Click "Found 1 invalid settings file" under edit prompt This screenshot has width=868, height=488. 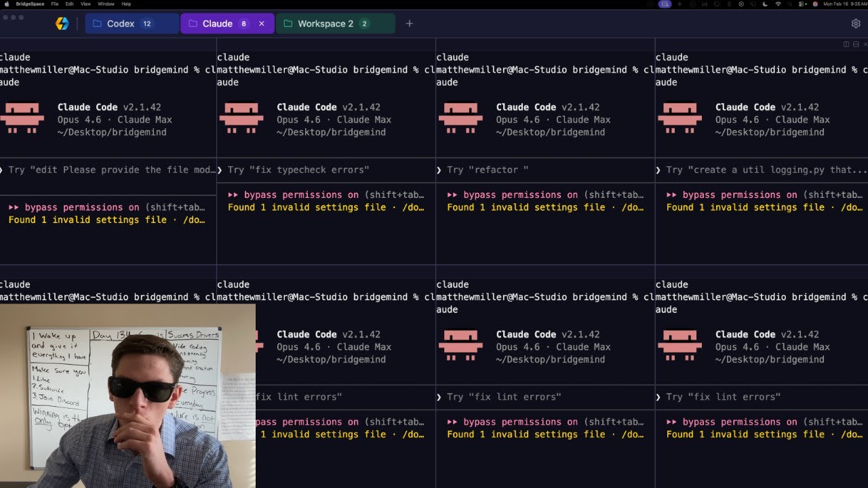tap(87, 220)
